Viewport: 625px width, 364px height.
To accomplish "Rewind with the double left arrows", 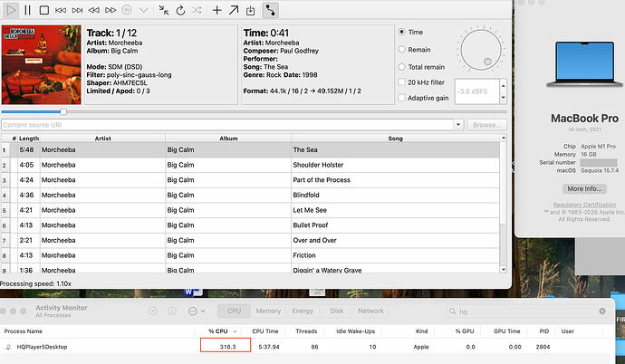I will 93,10.
